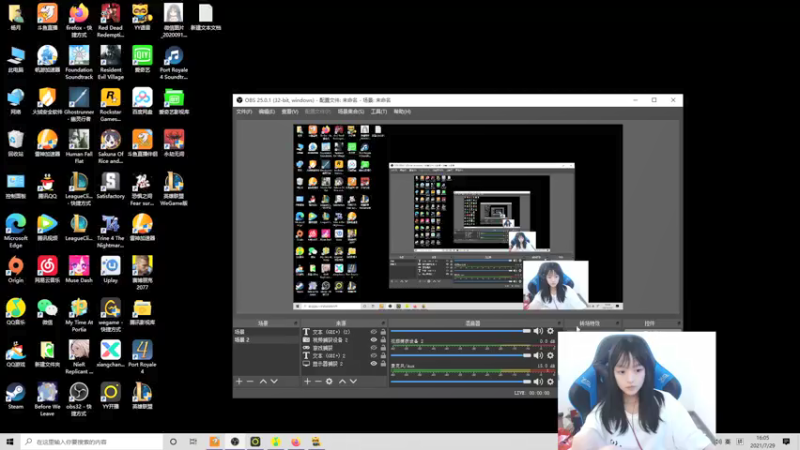Select Rockstar Games launcher desktop icon
800x450 pixels.
coord(110,104)
